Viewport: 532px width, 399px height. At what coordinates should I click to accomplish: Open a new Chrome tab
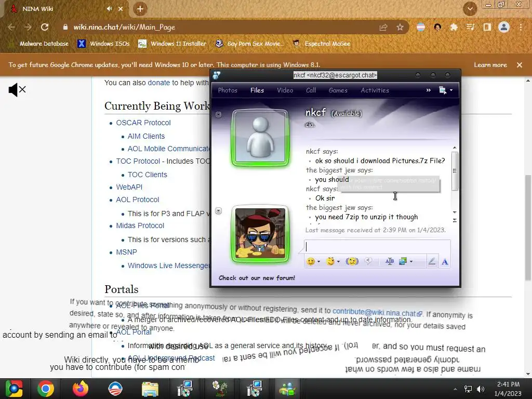(140, 9)
